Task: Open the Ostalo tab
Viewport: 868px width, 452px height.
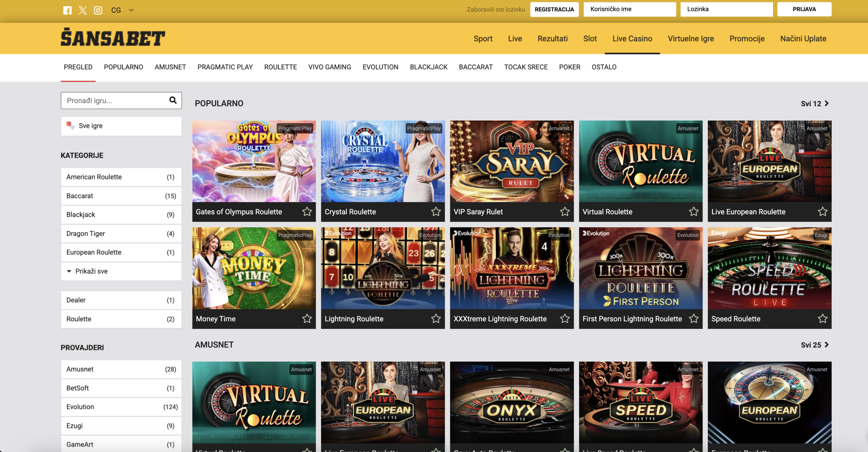Action: coord(604,67)
